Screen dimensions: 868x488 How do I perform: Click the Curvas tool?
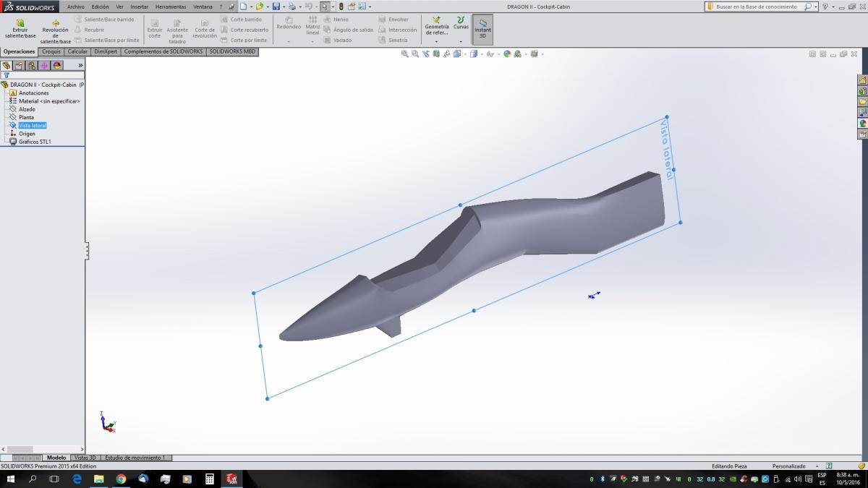tap(461, 23)
